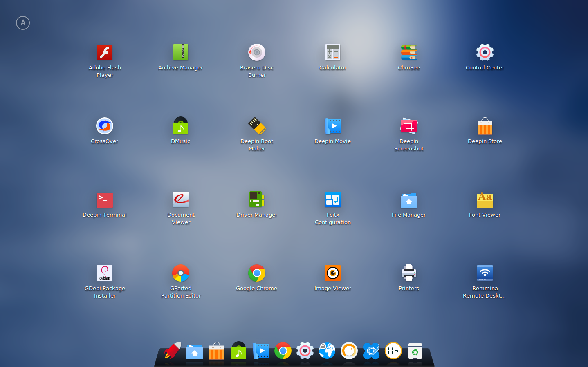The width and height of the screenshot is (588, 367).
Task: Click the green music icon in the dock
Action: [x=239, y=351]
